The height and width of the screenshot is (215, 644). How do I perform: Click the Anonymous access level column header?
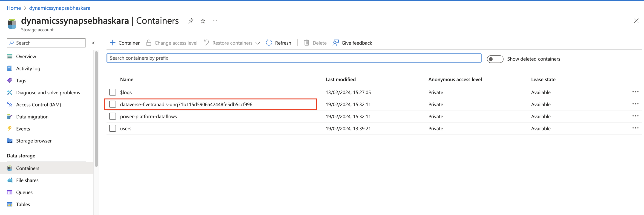click(x=455, y=80)
